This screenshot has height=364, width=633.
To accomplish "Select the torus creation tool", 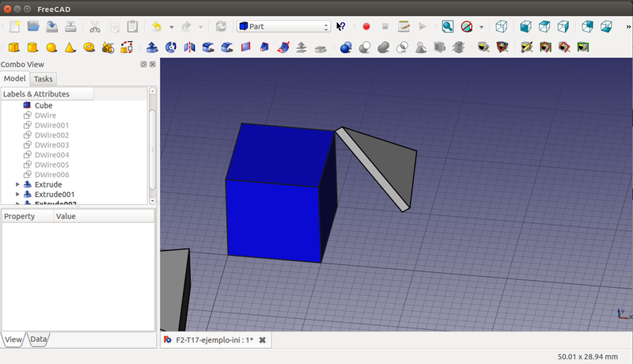I will click(89, 47).
